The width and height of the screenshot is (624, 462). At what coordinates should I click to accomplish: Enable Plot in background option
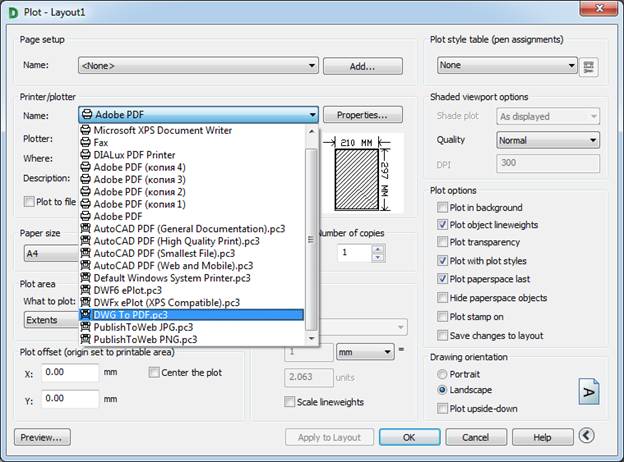click(442, 207)
